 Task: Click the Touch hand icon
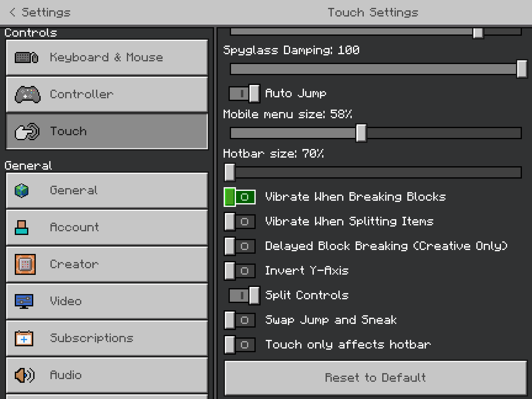coord(27,131)
